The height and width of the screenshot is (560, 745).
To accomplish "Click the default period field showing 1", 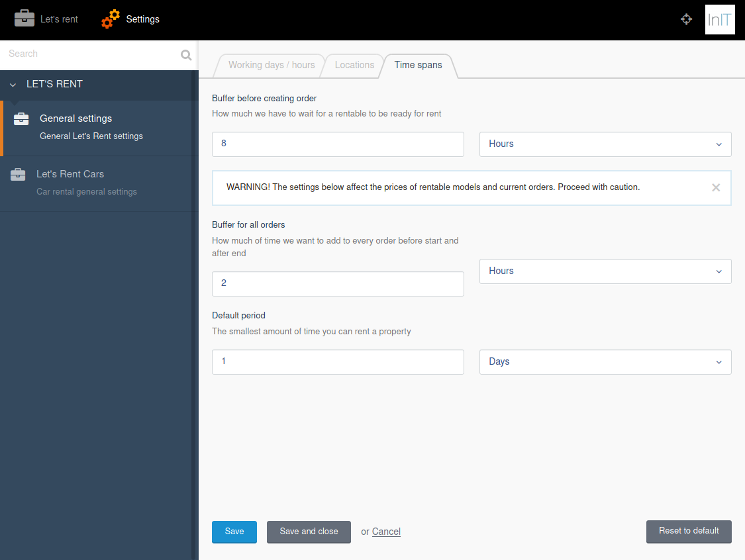I will click(338, 362).
